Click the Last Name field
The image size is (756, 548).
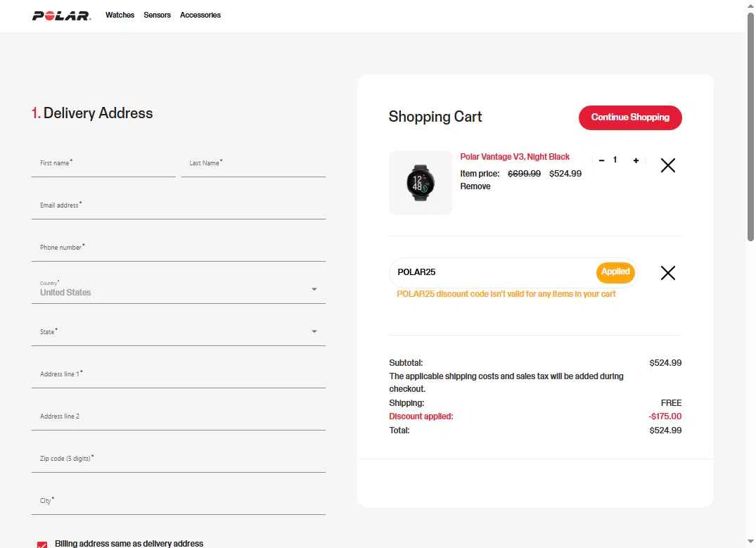pos(254,164)
